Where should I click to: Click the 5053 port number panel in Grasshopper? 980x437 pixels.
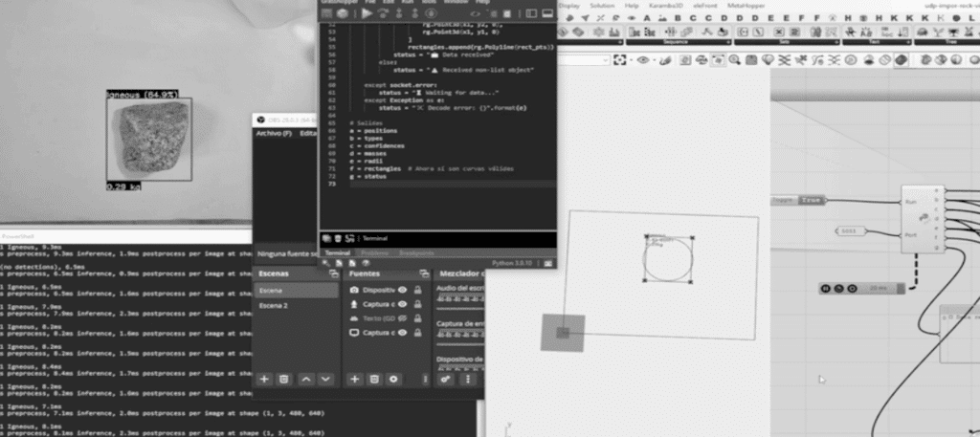(853, 231)
